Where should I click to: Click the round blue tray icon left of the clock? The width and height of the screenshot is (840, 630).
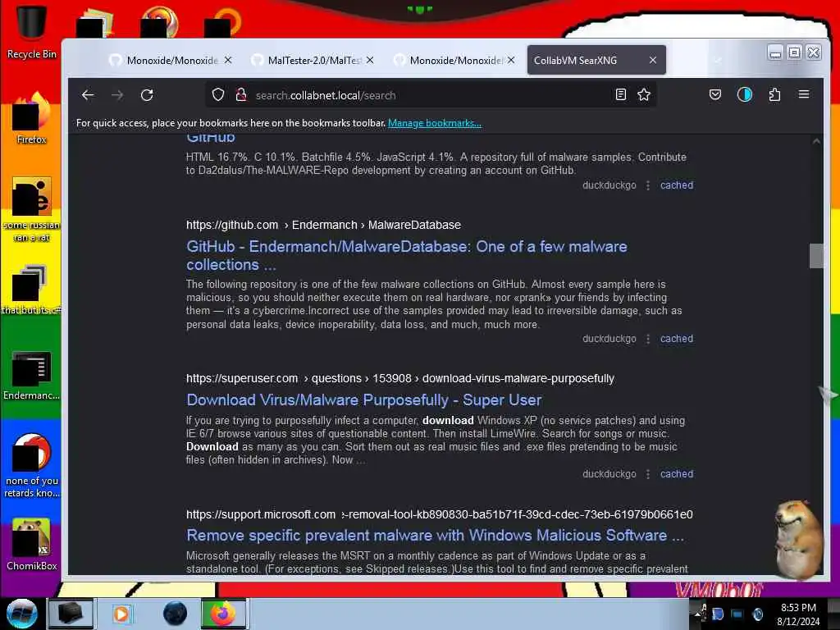point(757,614)
